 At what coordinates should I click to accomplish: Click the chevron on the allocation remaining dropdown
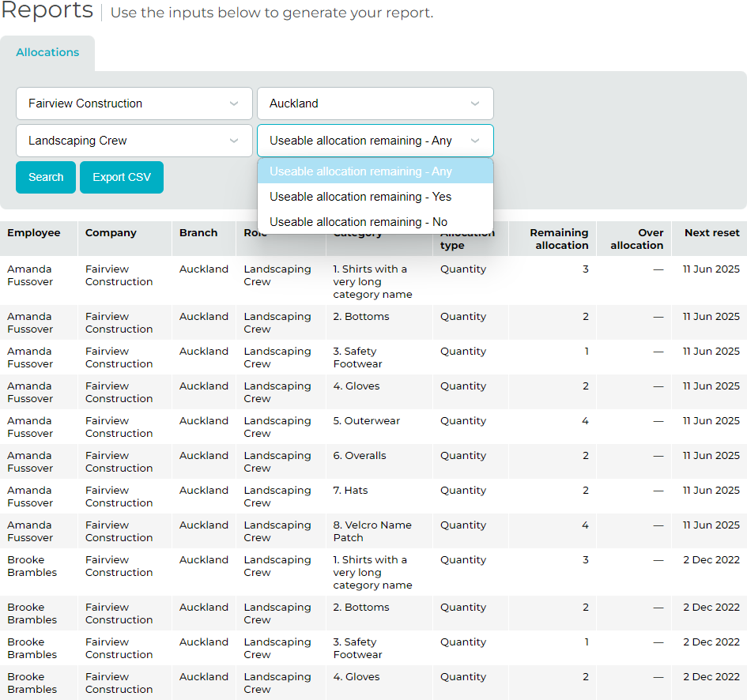(475, 141)
